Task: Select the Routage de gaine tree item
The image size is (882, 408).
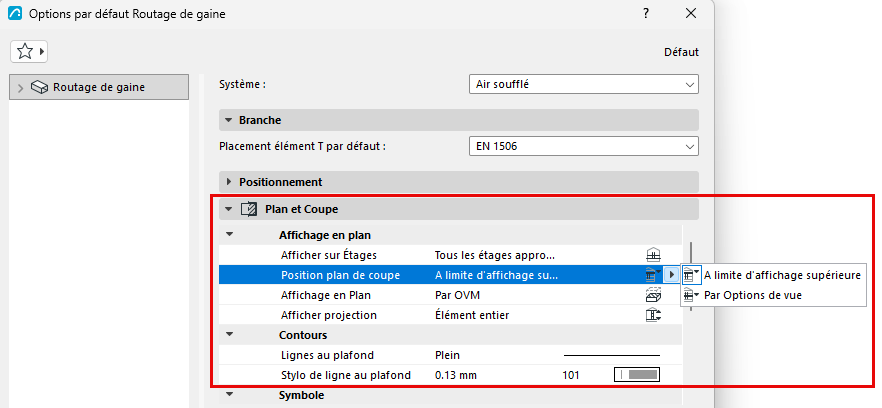Action: click(99, 87)
